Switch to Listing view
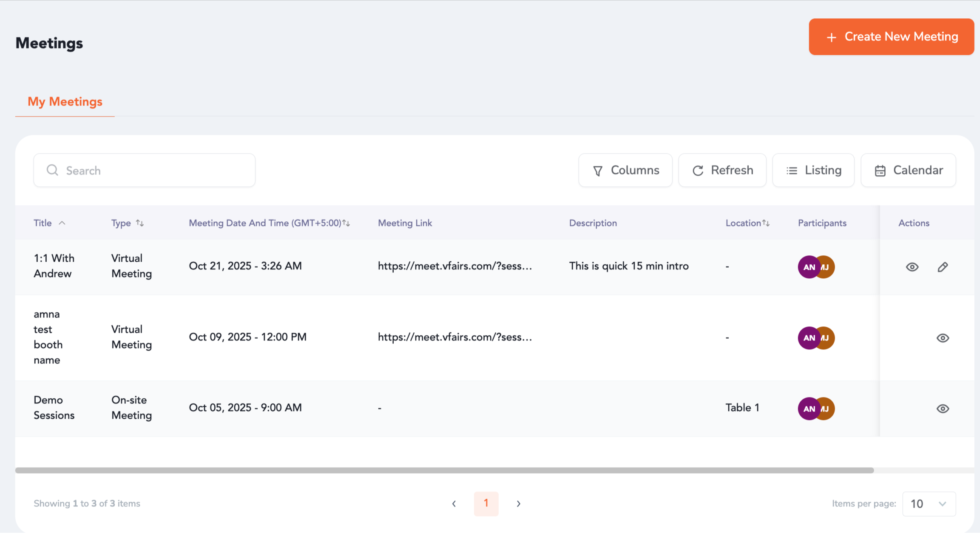Viewport: 980px width, 543px height. [813, 170]
